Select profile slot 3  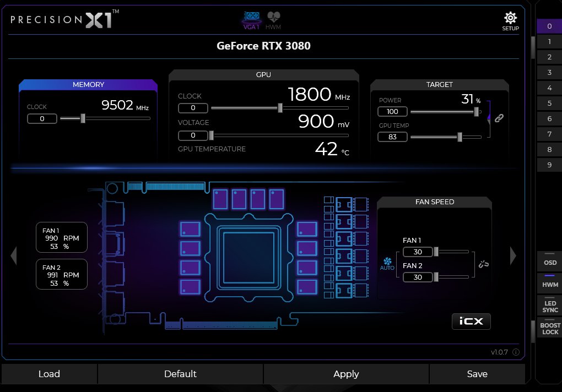pos(549,72)
